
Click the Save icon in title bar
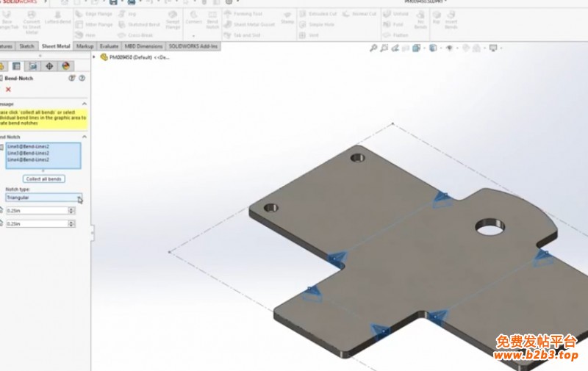pos(113,2)
